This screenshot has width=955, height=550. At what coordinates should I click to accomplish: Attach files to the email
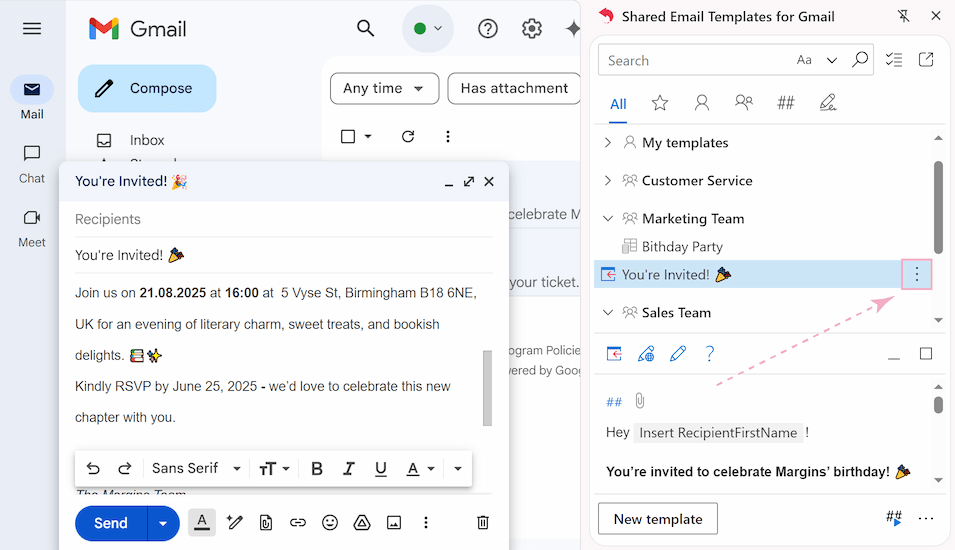point(266,523)
